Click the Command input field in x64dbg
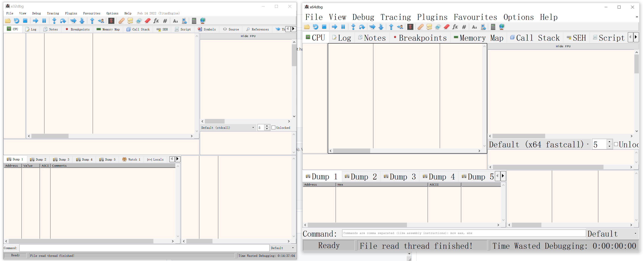The width and height of the screenshot is (644, 261). (x=464, y=233)
